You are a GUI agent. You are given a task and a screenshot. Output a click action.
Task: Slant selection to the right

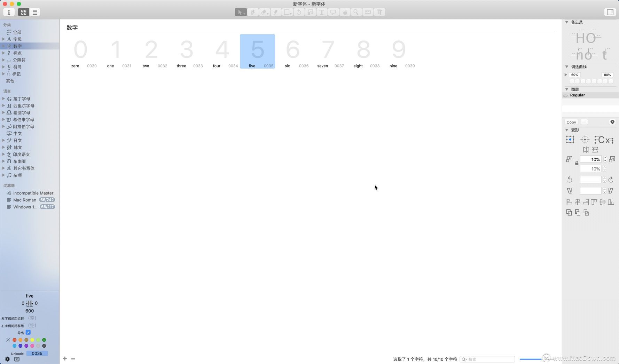[611, 191]
